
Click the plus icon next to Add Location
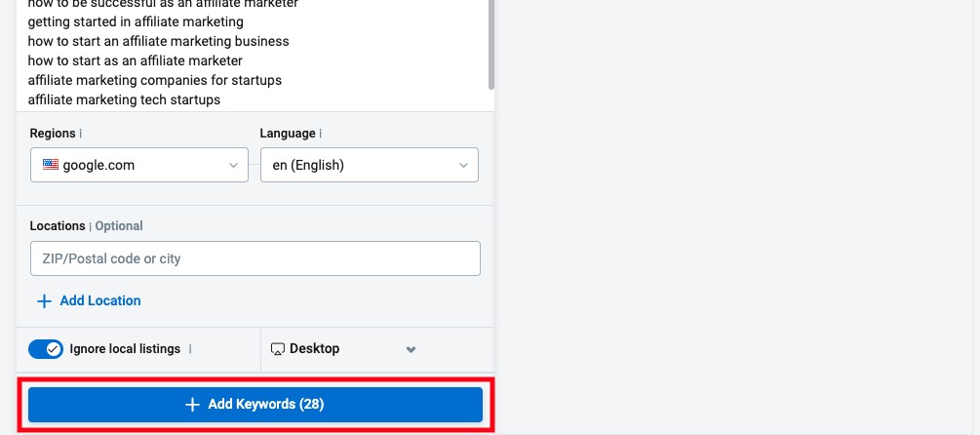[44, 301]
